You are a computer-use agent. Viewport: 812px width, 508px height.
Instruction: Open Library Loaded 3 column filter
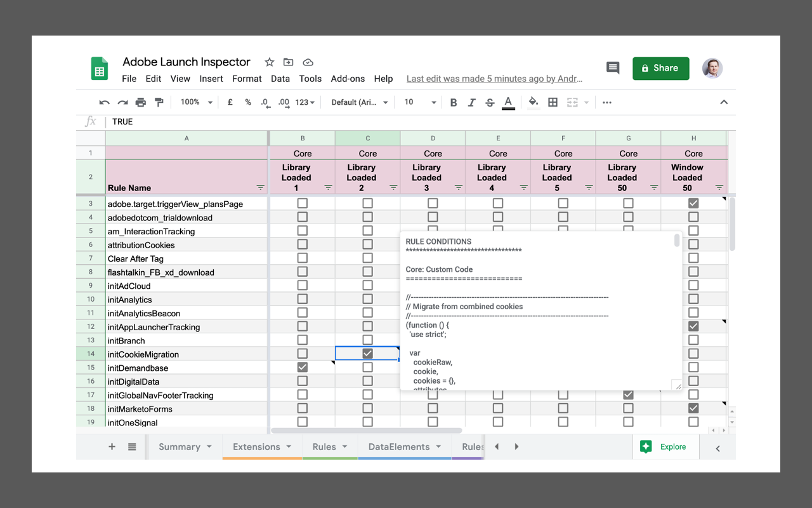click(x=459, y=188)
